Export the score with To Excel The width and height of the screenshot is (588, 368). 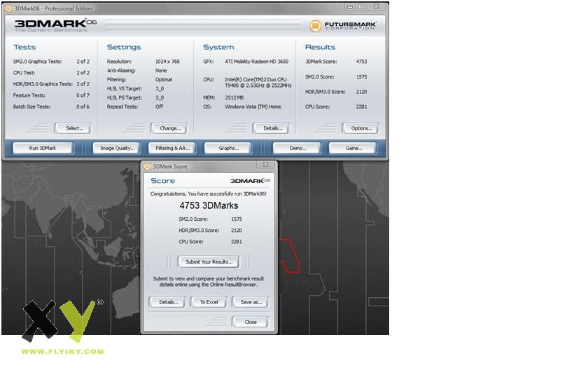tap(209, 302)
